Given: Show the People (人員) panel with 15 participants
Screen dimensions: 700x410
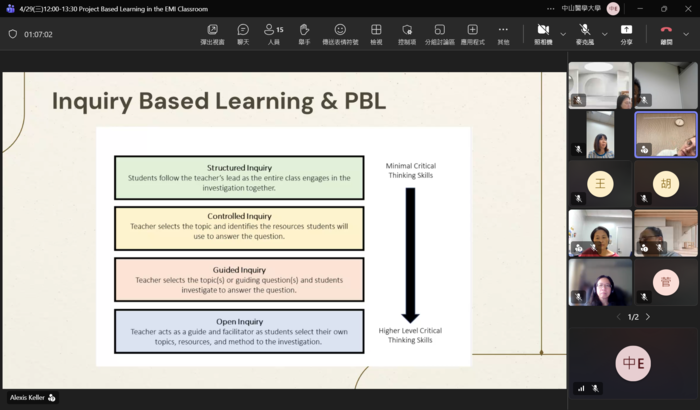Looking at the screenshot, I should pos(274,34).
